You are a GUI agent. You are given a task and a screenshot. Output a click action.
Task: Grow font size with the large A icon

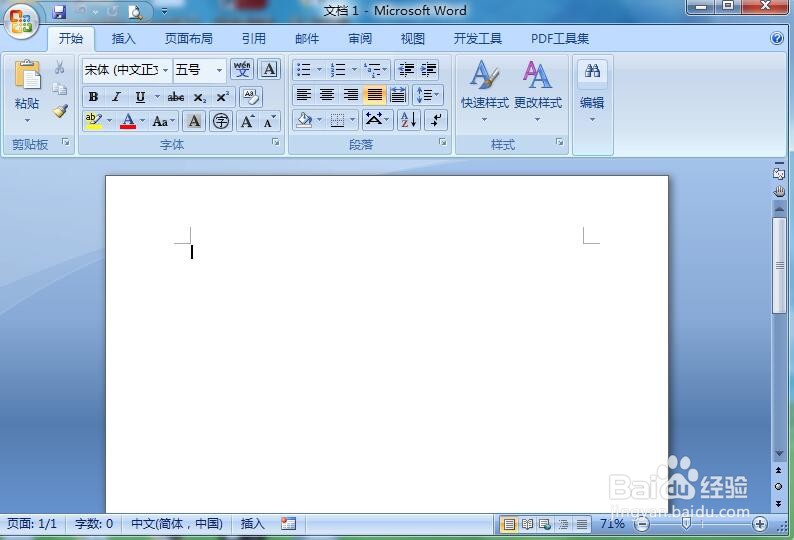click(248, 121)
